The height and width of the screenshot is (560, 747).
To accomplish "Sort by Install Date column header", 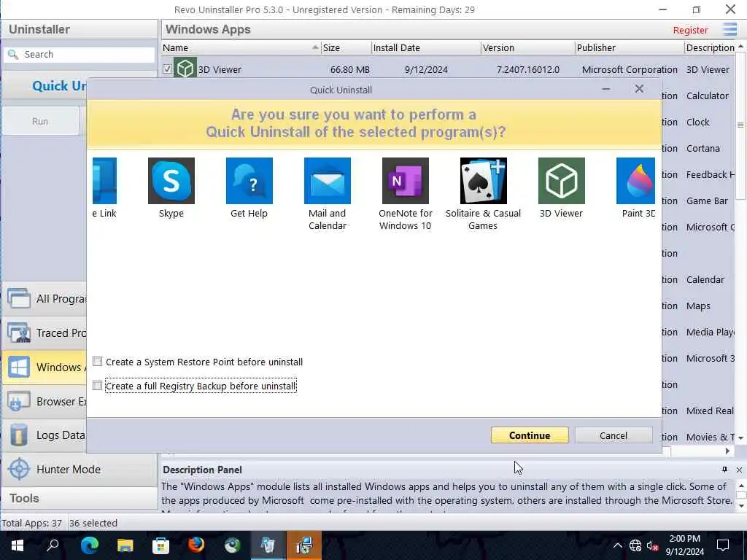I will coord(426,47).
